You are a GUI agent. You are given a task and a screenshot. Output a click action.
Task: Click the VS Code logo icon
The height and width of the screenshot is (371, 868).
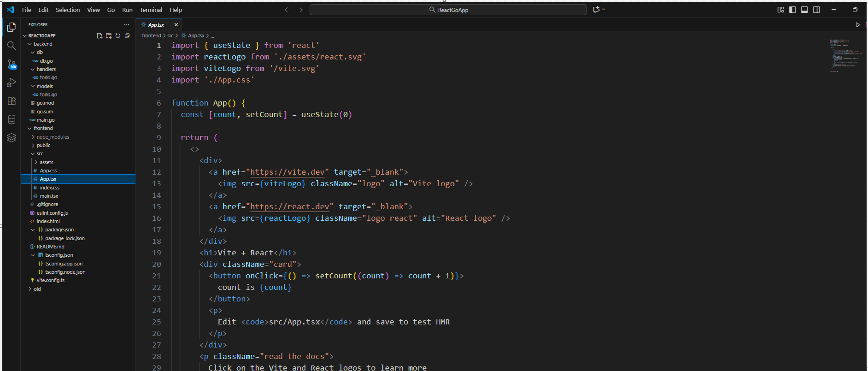pos(11,10)
